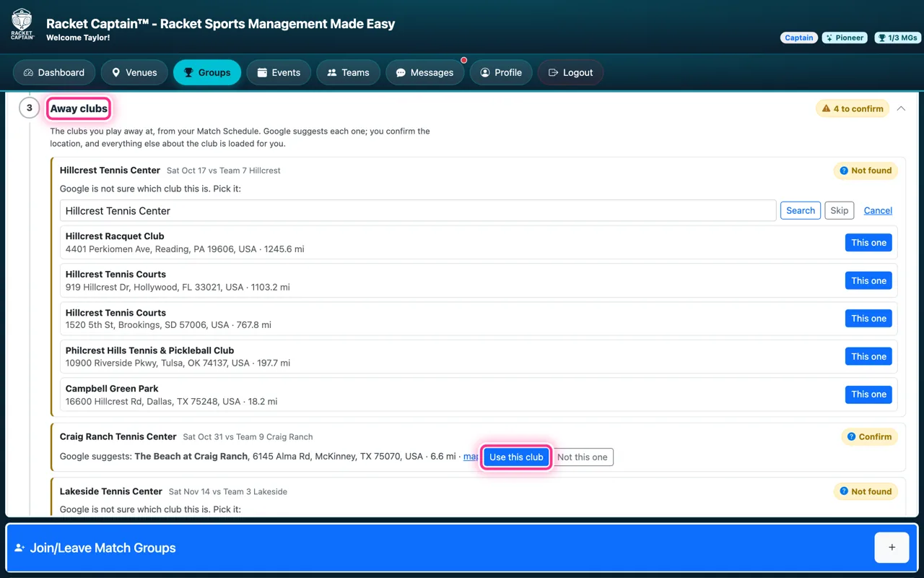Choose This one for Brookings SD Hillcrest Courts

tap(868, 319)
